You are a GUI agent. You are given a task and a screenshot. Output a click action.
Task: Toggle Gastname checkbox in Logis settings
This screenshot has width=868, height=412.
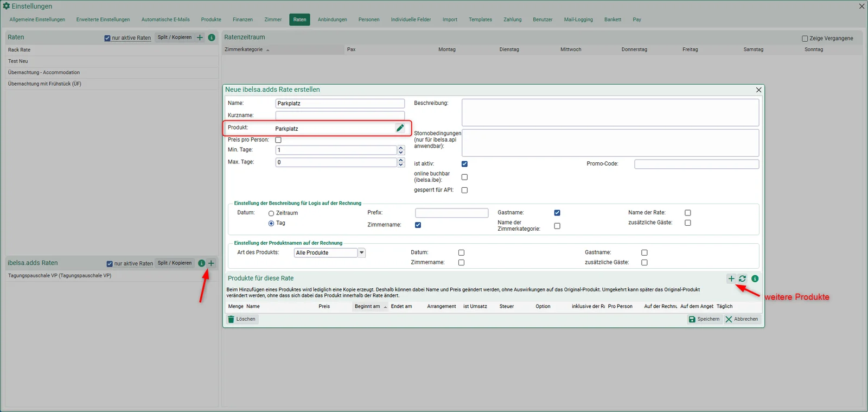557,213
